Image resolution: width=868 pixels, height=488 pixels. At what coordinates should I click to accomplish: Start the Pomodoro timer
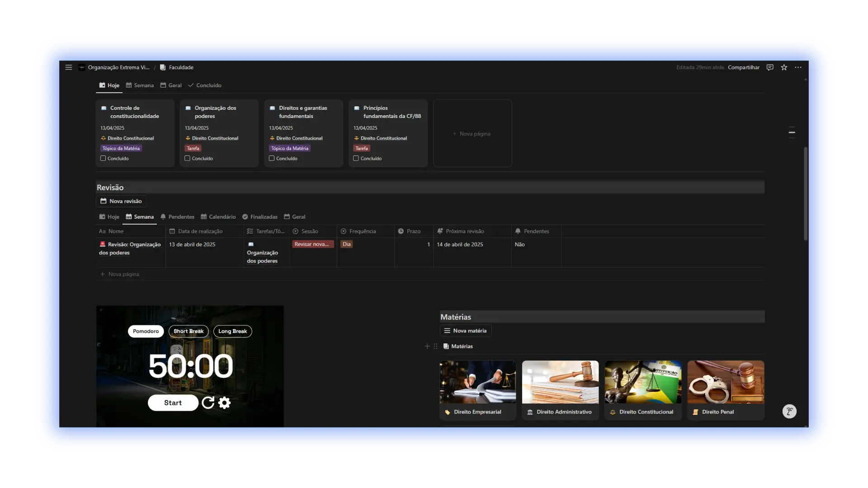tap(173, 403)
